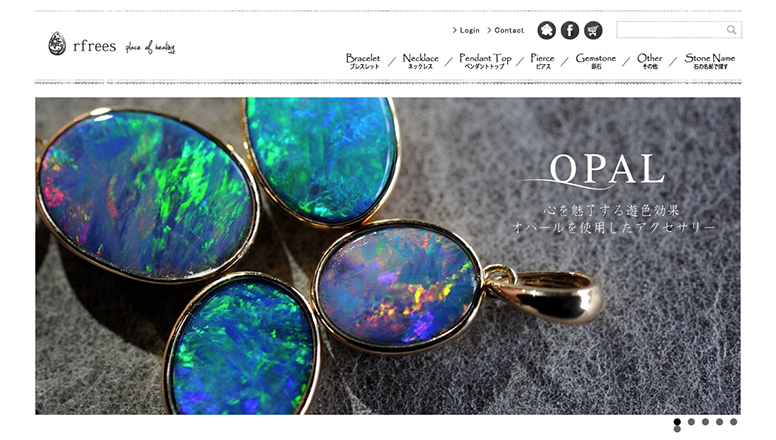Image resolution: width=776 pixels, height=440 pixels.
Task: Open the Pendant Top menu
Action: coord(485,61)
